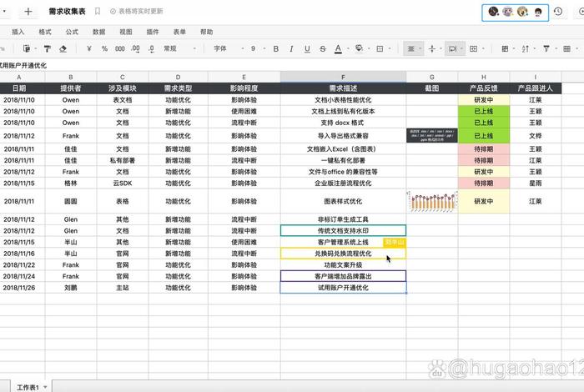584x392 pixels.
Task: Click the 星雨 cell in 产品跟进人 column
Action: [x=536, y=183]
